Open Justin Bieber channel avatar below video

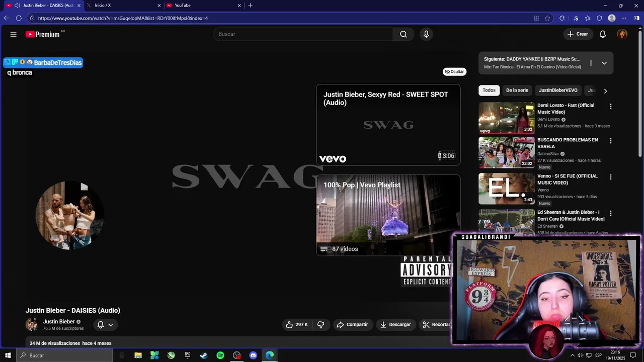point(32,324)
